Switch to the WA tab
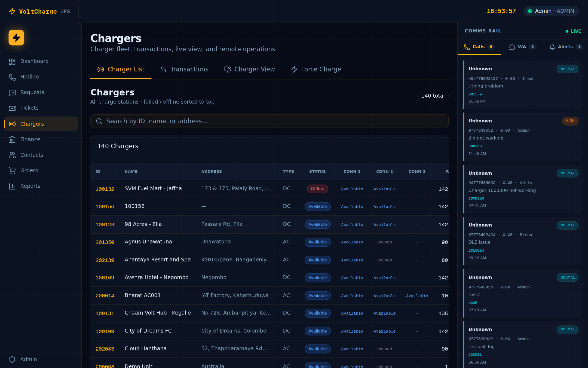This screenshot has height=368, width=588. click(522, 47)
